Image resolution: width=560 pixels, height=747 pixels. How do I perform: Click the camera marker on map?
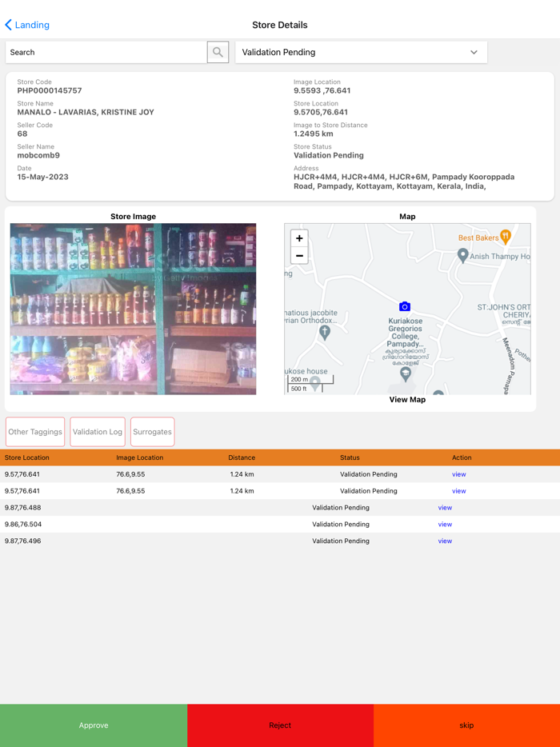click(x=405, y=306)
